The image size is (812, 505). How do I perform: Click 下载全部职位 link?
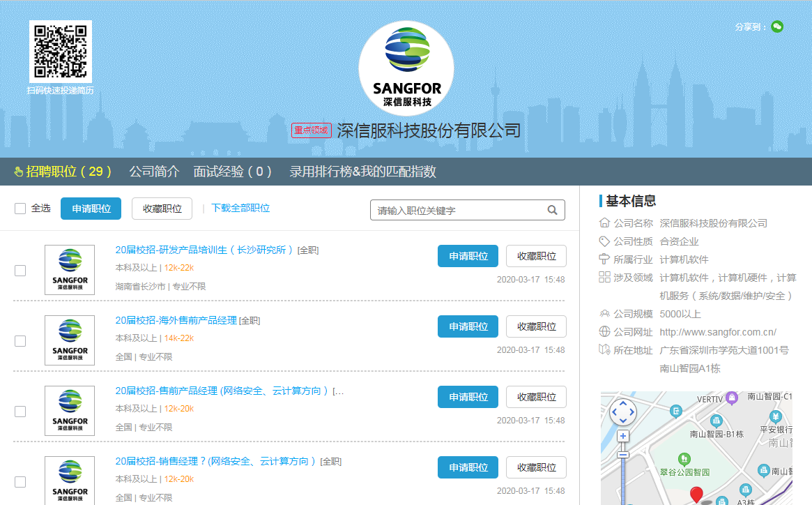coord(240,208)
